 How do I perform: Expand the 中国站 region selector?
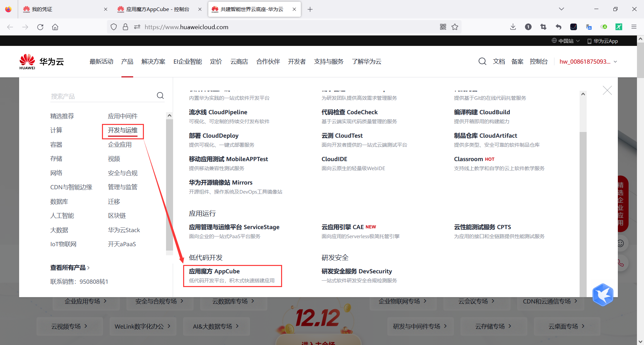click(x=566, y=41)
